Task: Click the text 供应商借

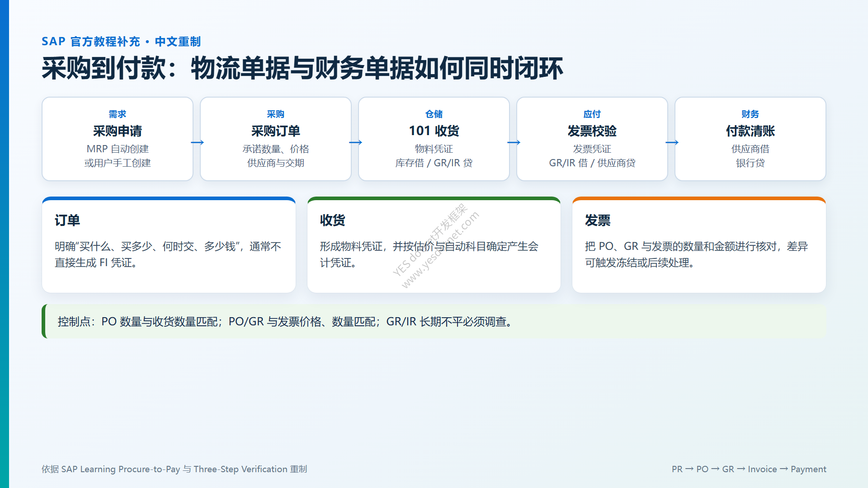Action: pyautogui.click(x=750, y=149)
